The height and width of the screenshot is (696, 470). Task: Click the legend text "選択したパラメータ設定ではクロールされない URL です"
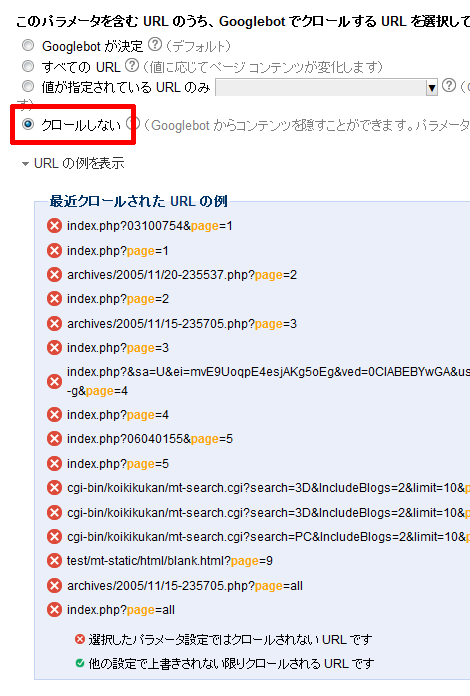coord(230,640)
